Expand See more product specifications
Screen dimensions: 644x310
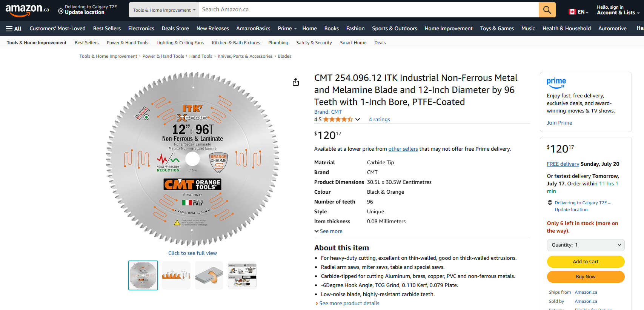329,231
